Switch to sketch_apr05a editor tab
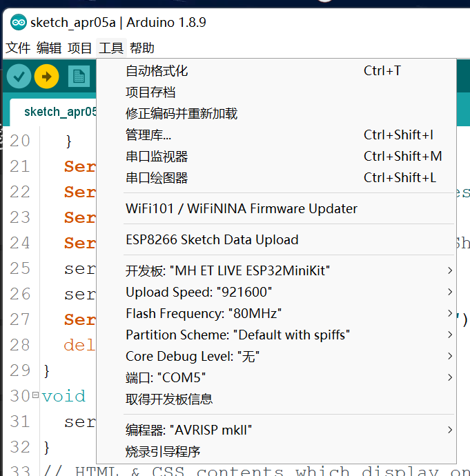This screenshot has width=470, height=476. tap(53, 112)
